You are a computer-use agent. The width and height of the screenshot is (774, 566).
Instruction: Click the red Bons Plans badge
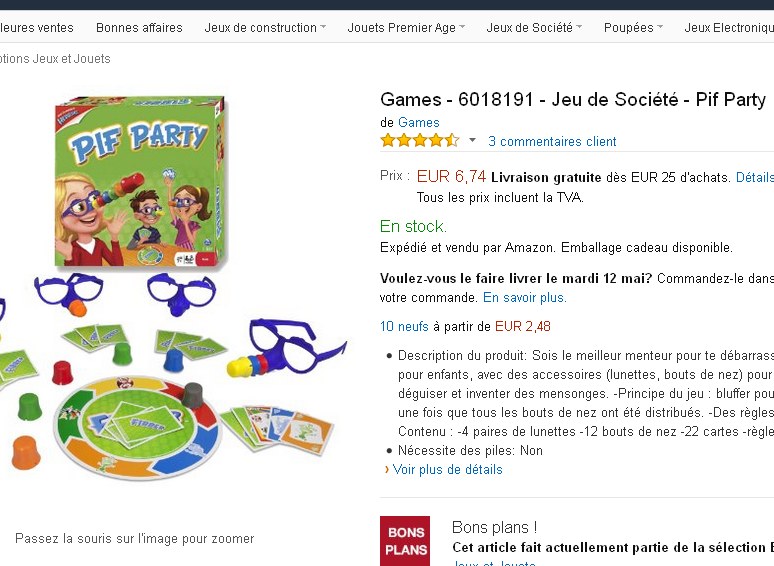click(x=405, y=541)
